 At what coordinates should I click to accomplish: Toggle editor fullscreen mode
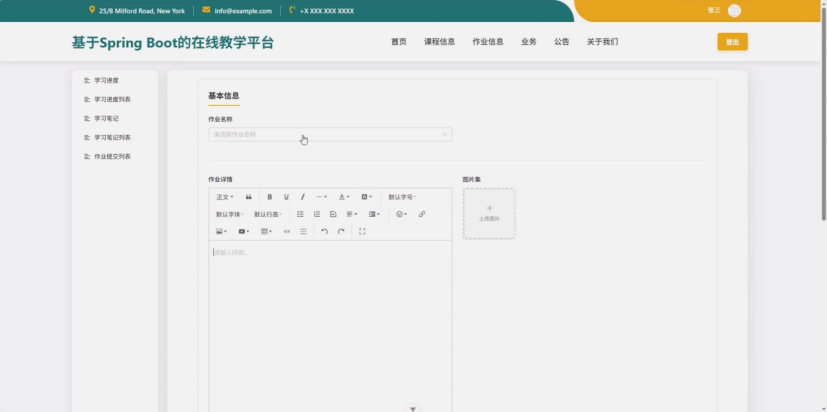click(362, 232)
